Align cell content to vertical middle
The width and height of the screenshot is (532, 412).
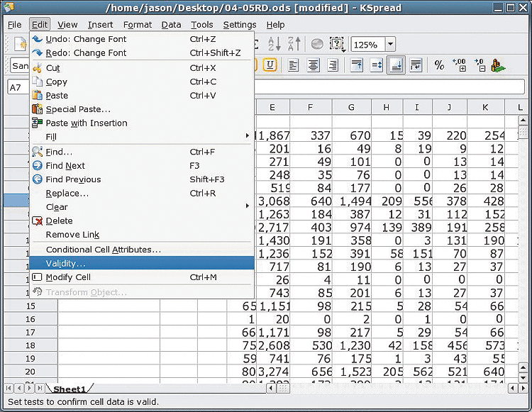pyautogui.click(x=377, y=65)
